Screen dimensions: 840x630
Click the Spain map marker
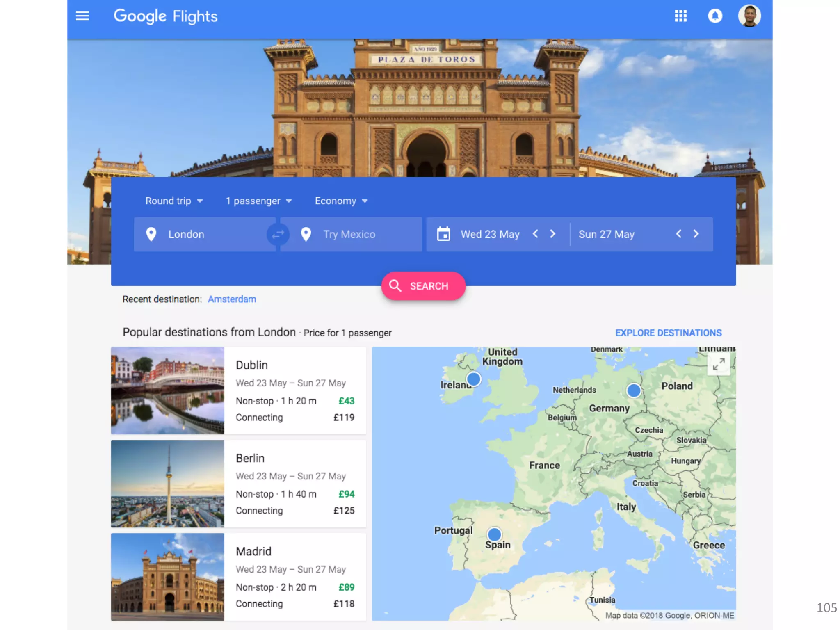[494, 534]
